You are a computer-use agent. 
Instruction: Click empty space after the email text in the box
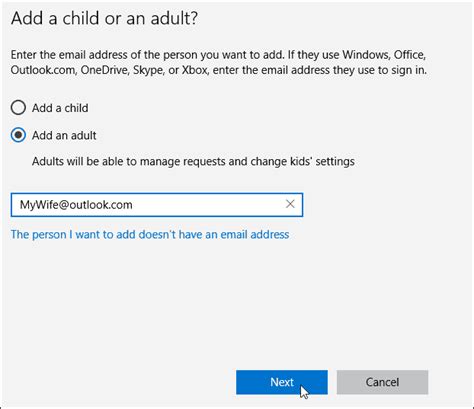[207, 205]
